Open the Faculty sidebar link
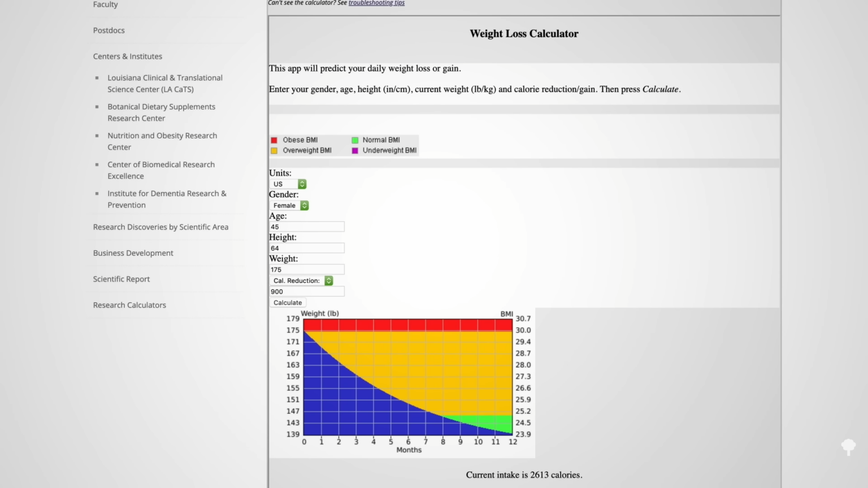 click(106, 5)
